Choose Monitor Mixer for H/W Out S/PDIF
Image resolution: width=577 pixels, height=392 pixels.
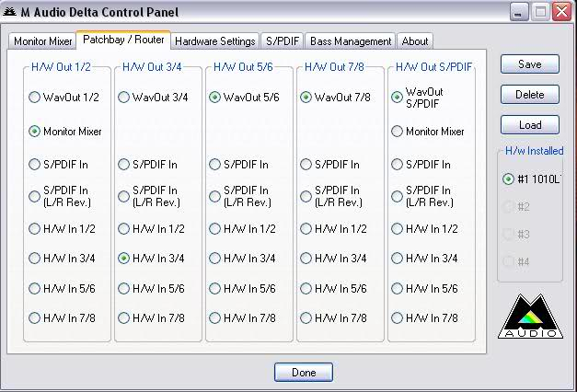coord(398,132)
